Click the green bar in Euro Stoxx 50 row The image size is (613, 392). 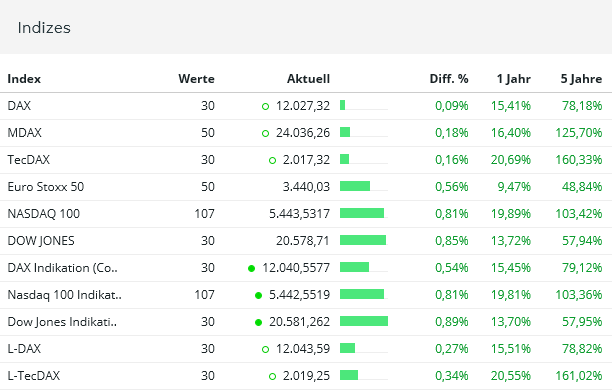(x=355, y=186)
